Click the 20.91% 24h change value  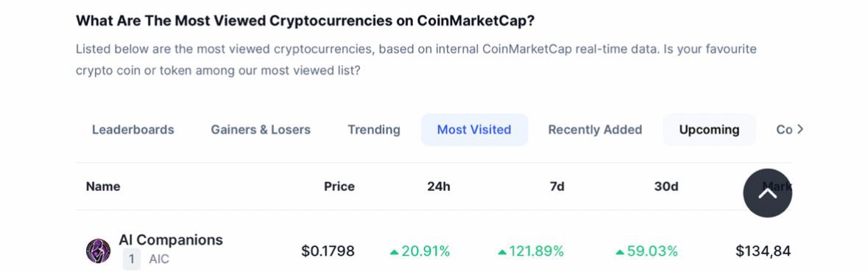tap(420, 251)
